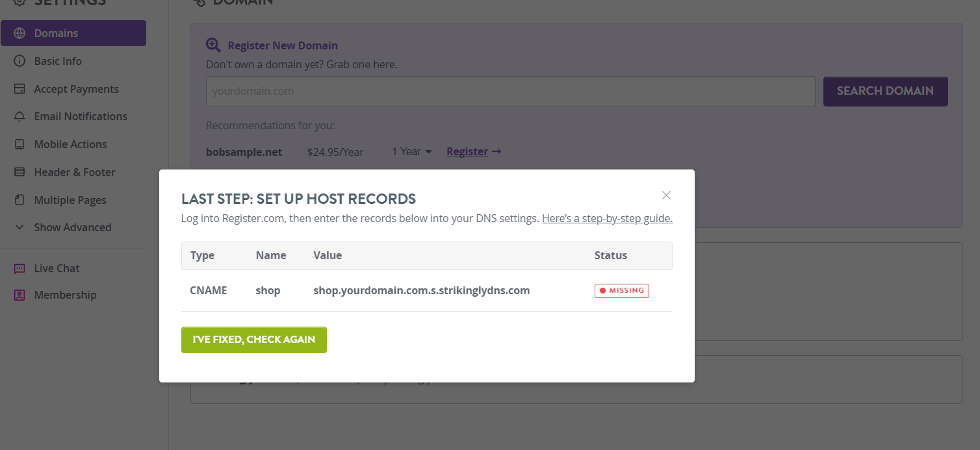
Task: Click I've Fixed, Check Again button
Action: point(254,340)
